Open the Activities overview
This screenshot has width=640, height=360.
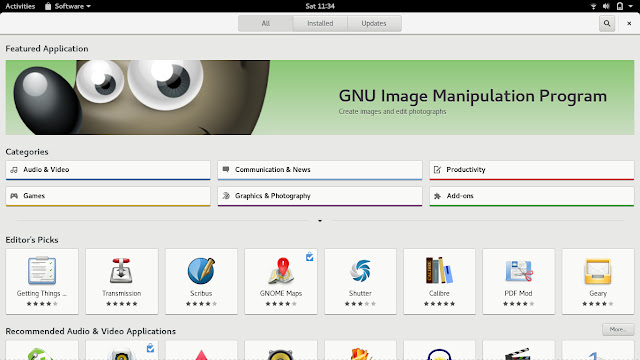(20, 6)
